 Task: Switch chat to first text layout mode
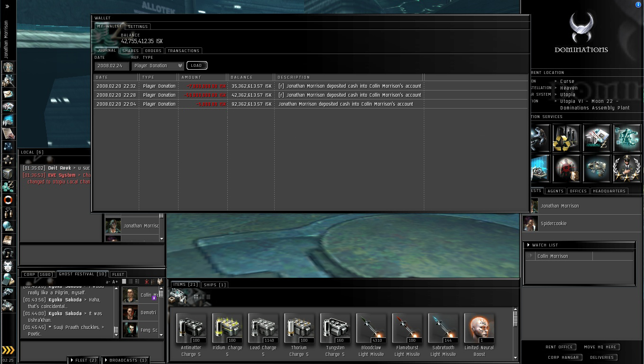point(124,282)
